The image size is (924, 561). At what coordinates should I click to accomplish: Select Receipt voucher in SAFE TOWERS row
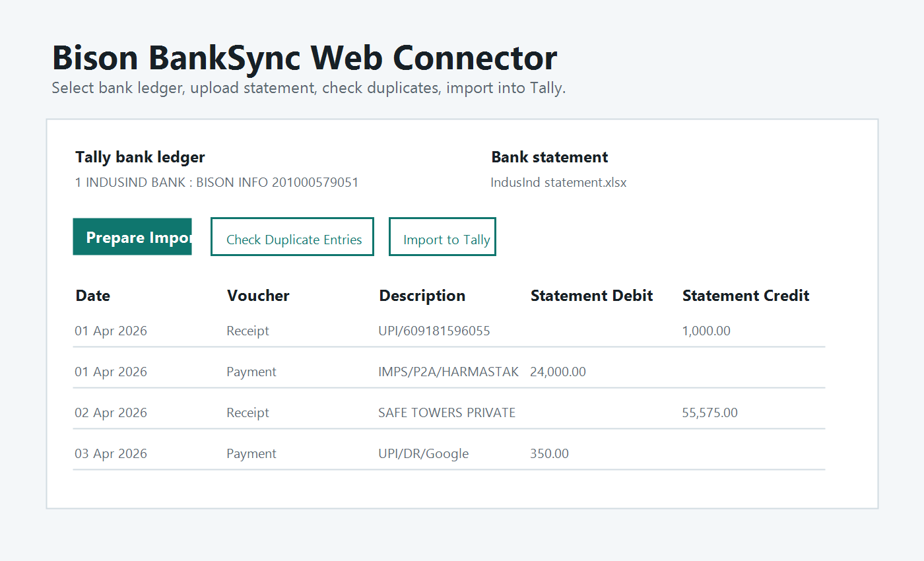(247, 412)
